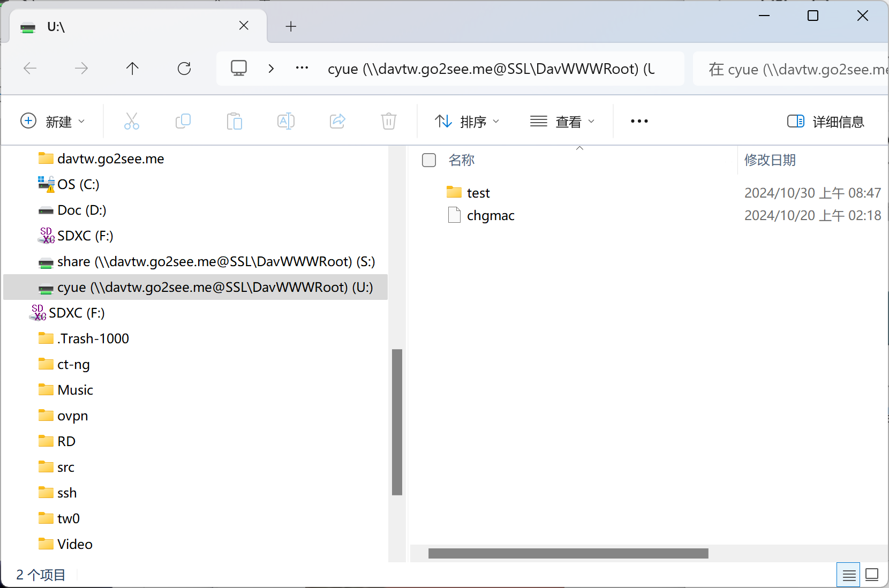Select the test folder in file list
Viewport: 889px width, 588px height.
[x=478, y=193]
